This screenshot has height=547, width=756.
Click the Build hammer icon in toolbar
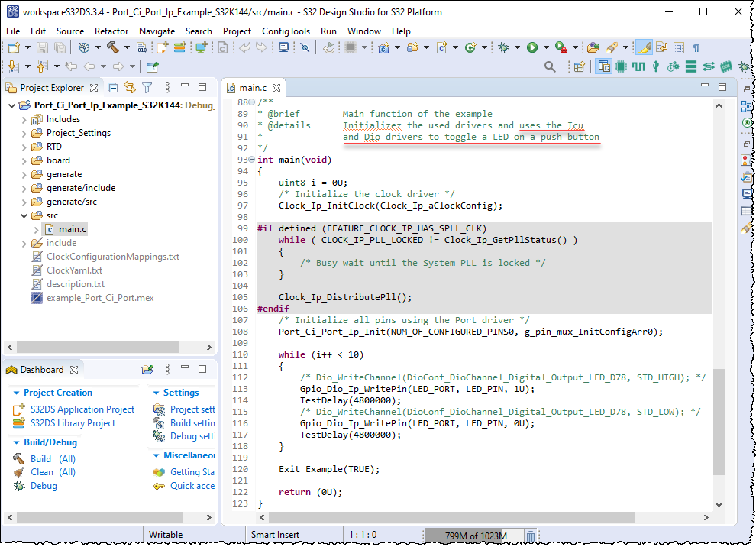[x=113, y=47]
